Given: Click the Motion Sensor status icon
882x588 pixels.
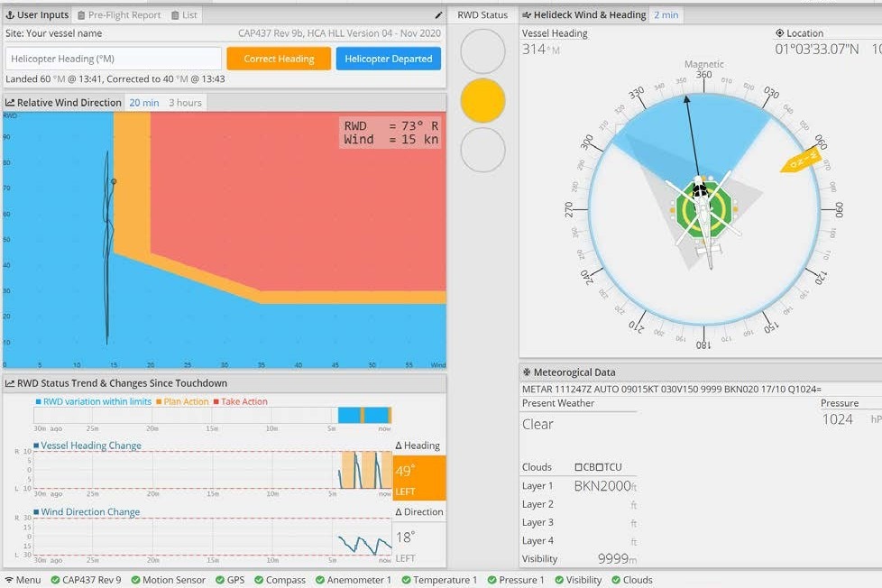Looking at the screenshot, I should [136, 580].
